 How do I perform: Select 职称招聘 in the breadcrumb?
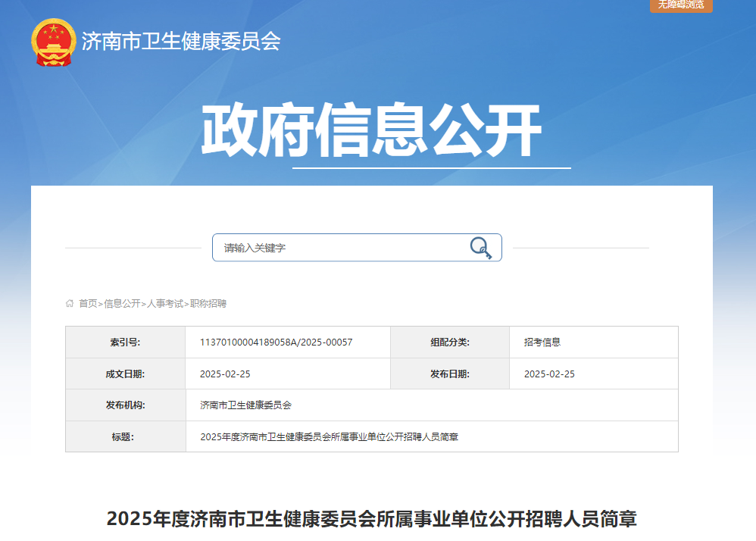coord(208,304)
